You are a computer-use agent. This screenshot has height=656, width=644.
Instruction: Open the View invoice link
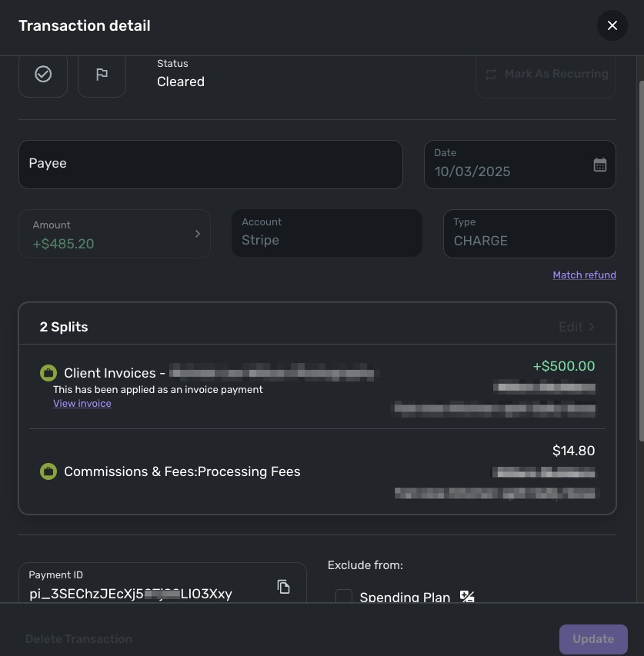(82, 404)
